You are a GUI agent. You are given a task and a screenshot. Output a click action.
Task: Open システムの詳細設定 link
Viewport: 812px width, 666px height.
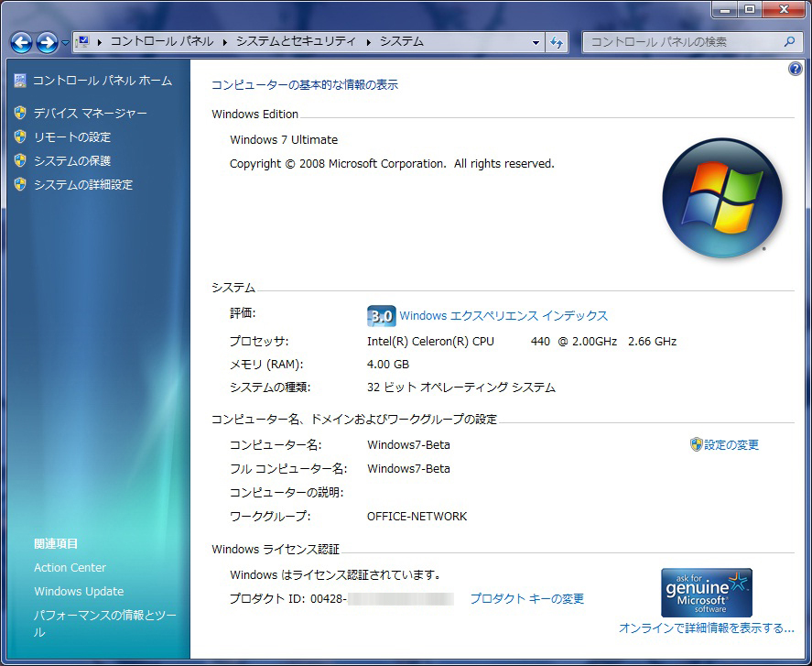coord(83,184)
